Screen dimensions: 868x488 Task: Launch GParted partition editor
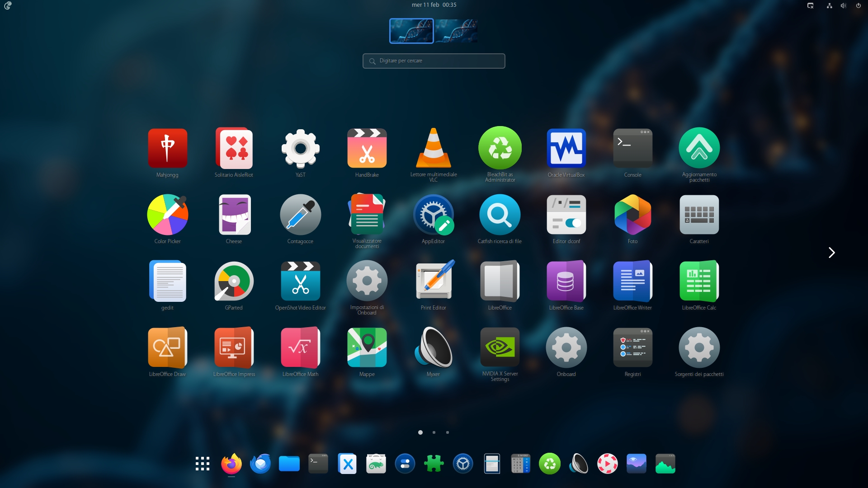(x=234, y=281)
